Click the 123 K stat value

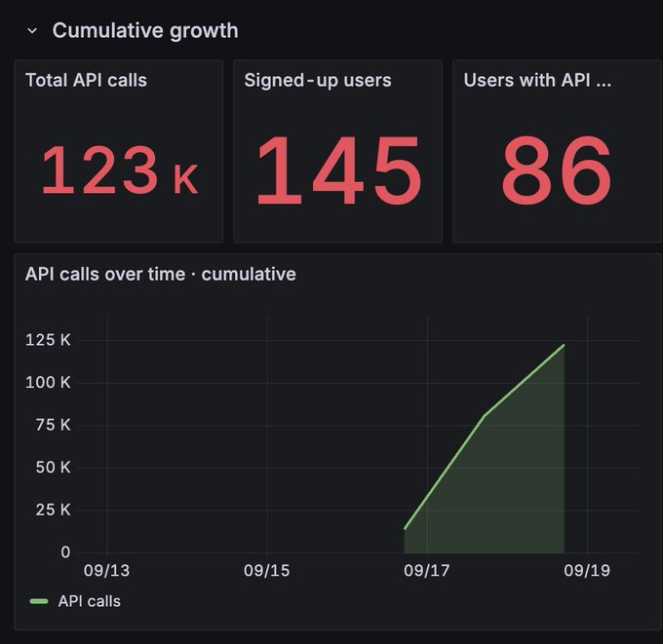[119, 170]
